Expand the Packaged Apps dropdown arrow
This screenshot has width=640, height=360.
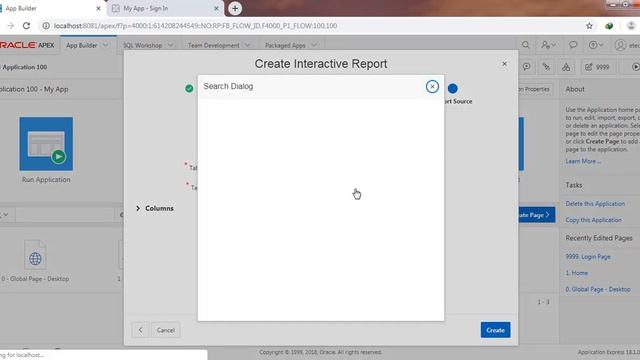(x=314, y=45)
